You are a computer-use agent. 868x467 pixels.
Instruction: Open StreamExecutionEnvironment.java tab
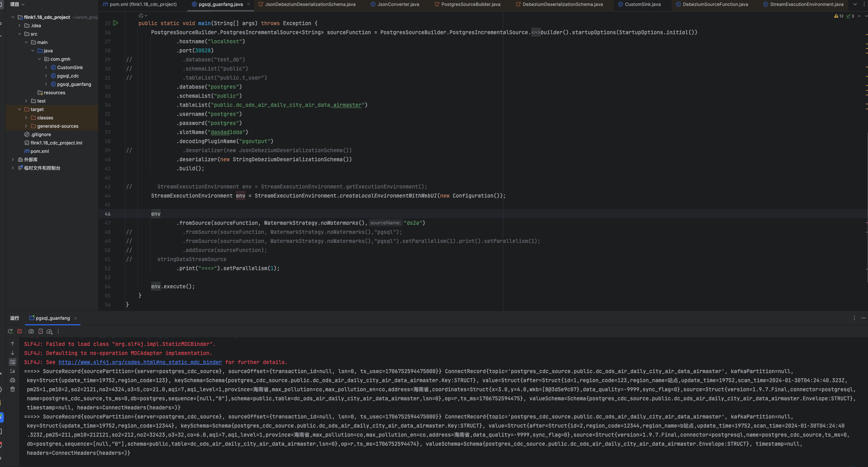click(x=803, y=4)
